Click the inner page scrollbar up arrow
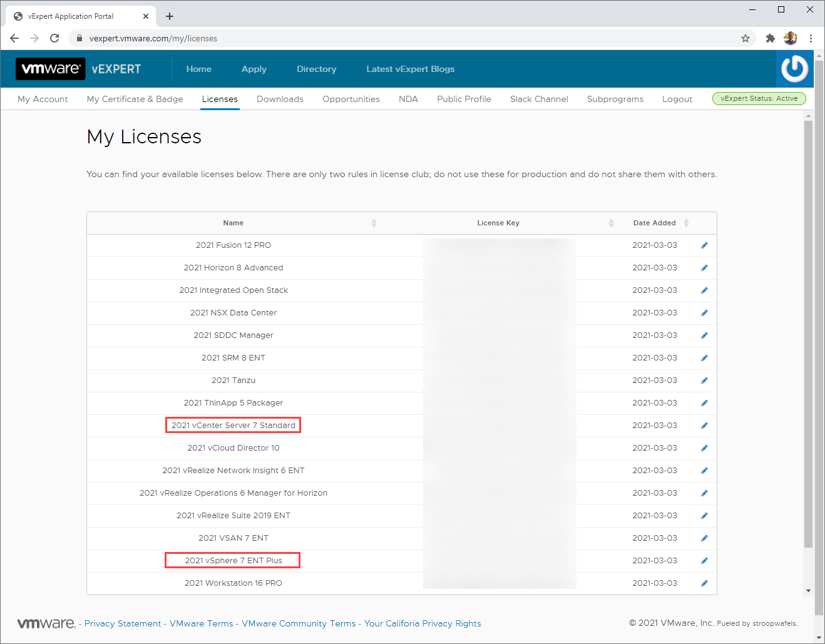Screen dimensions: 825x644 [808, 115]
